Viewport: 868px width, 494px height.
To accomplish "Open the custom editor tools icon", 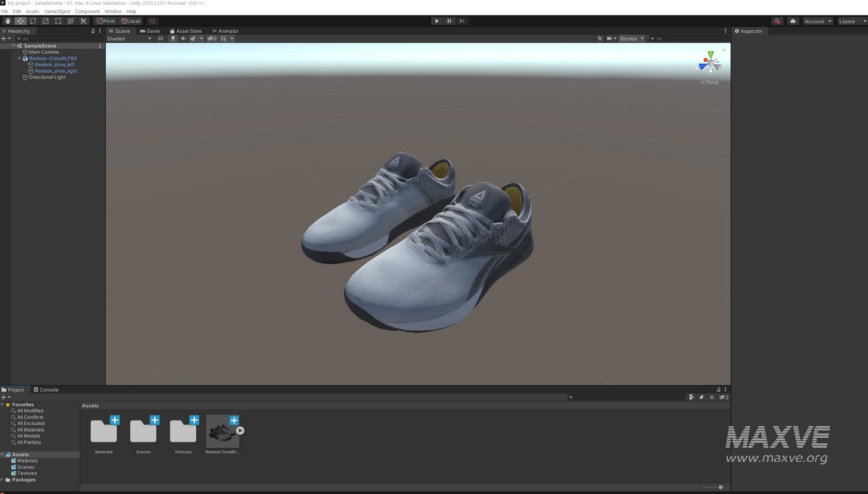I will coord(83,21).
